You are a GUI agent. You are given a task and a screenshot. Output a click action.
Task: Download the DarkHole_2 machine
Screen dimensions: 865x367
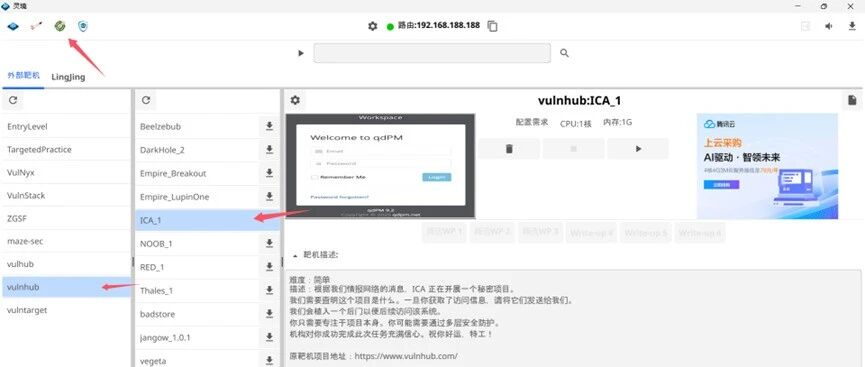(269, 150)
